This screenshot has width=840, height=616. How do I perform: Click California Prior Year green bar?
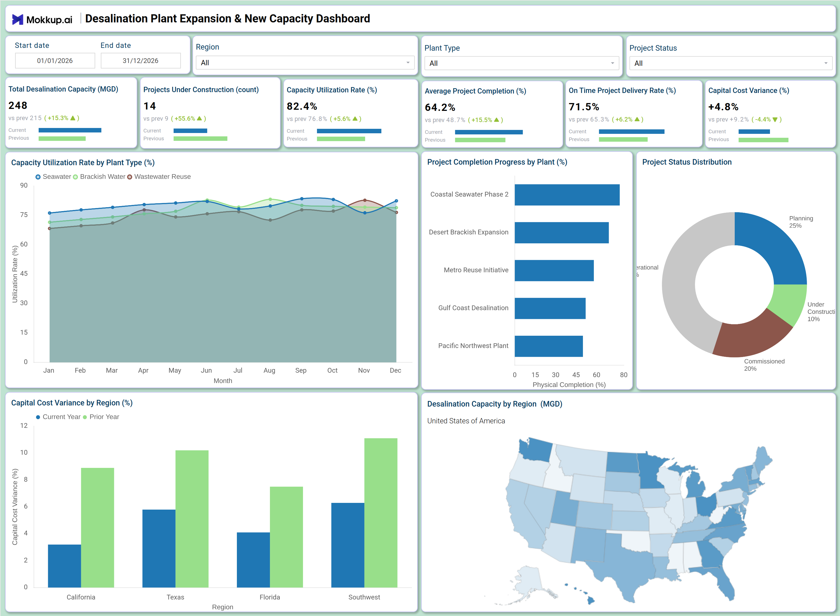pos(97,527)
